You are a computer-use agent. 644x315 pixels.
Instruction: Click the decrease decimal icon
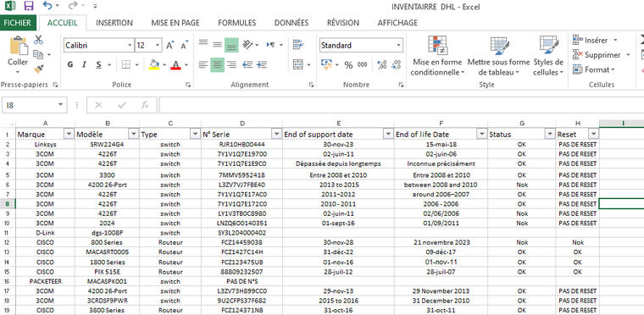point(396,64)
